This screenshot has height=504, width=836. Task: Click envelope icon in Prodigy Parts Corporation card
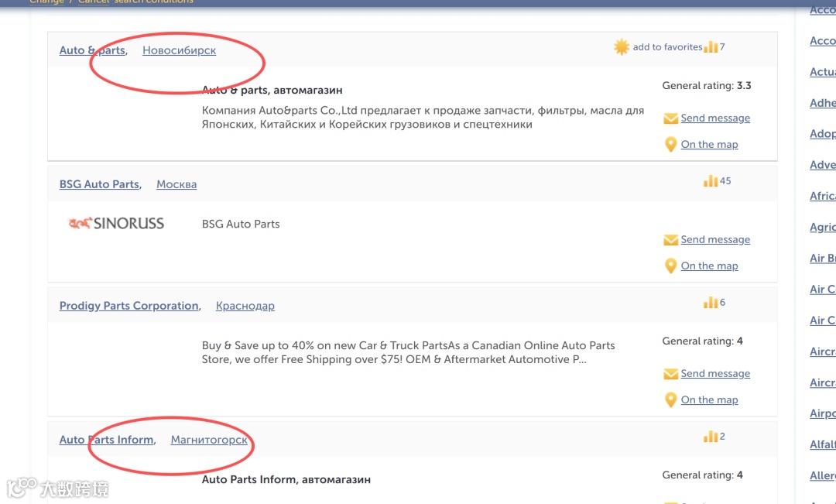click(670, 374)
